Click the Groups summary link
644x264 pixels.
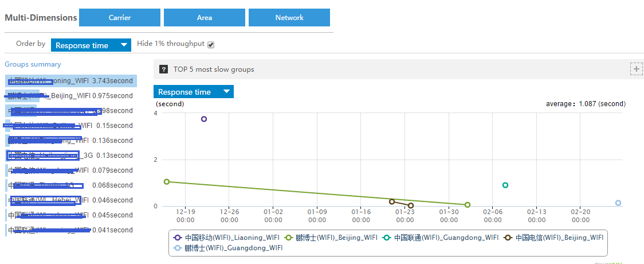point(33,64)
